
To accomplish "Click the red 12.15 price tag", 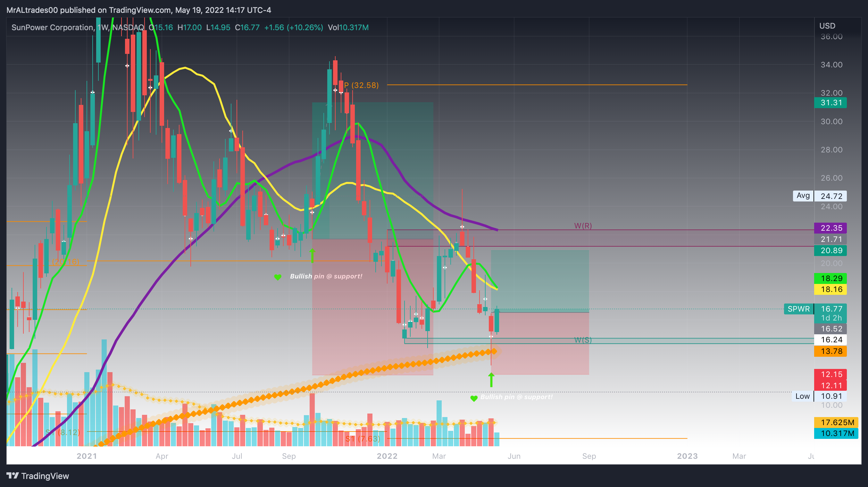I will pos(830,374).
